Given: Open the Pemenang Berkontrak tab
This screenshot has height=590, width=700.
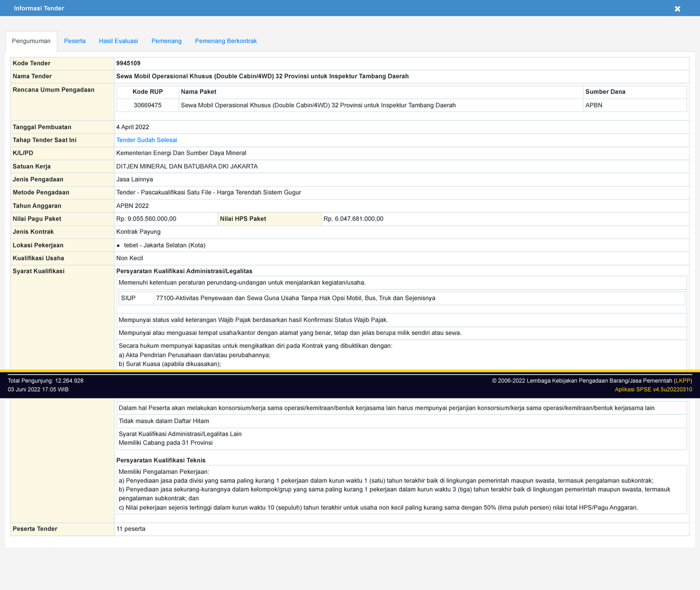Looking at the screenshot, I should 226,41.
